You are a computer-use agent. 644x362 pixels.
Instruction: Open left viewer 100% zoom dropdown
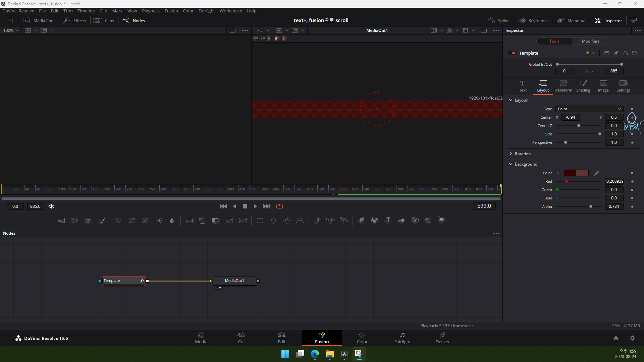(11, 30)
